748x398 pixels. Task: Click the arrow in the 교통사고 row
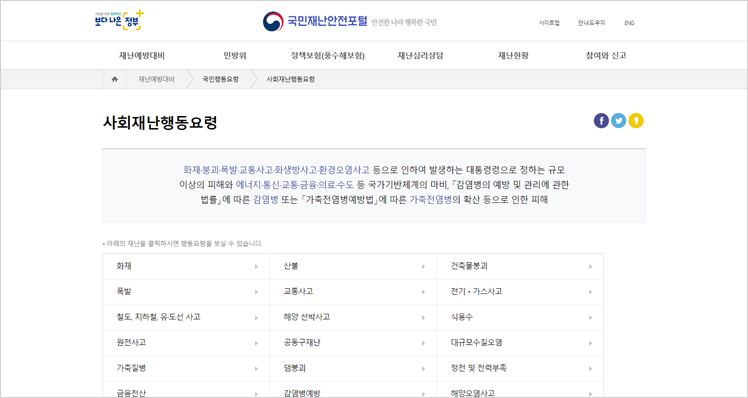click(423, 292)
